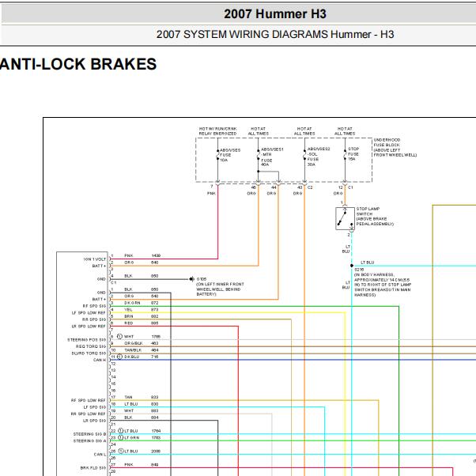Click the "STOP FUSE 15A" label
The width and height of the screenshot is (476, 476).
point(353,154)
